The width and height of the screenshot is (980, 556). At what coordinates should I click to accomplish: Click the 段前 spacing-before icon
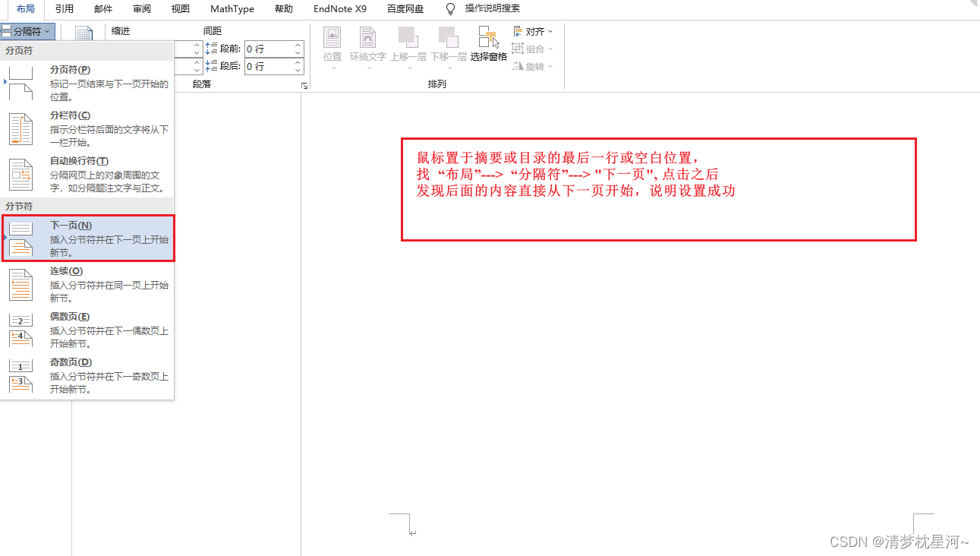(x=212, y=49)
